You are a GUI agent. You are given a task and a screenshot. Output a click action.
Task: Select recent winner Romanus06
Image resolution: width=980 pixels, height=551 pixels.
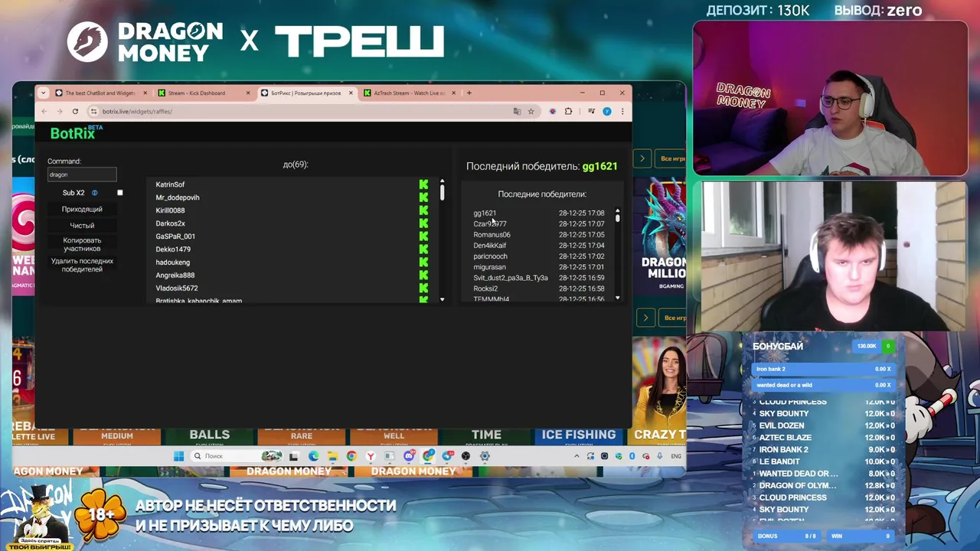click(x=492, y=235)
